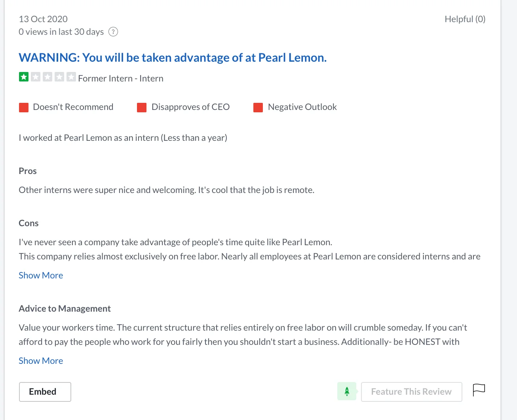Click the red Negative Outlook square
Screen dimensions: 517x420
pyautogui.click(x=258, y=108)
